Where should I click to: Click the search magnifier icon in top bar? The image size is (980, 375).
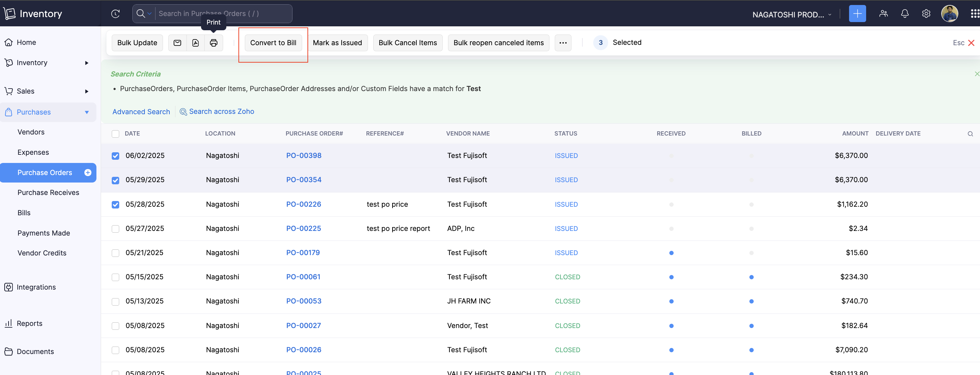[140, 14]
